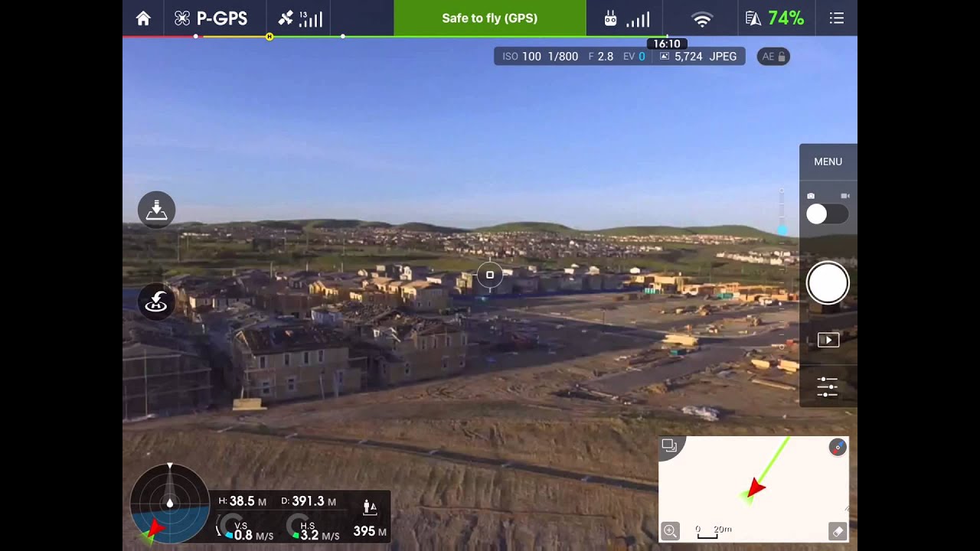Tap the V.S 0.8 M/S speed gauge
This screenshot has width=980, height=551.
(x=245, y=527)
